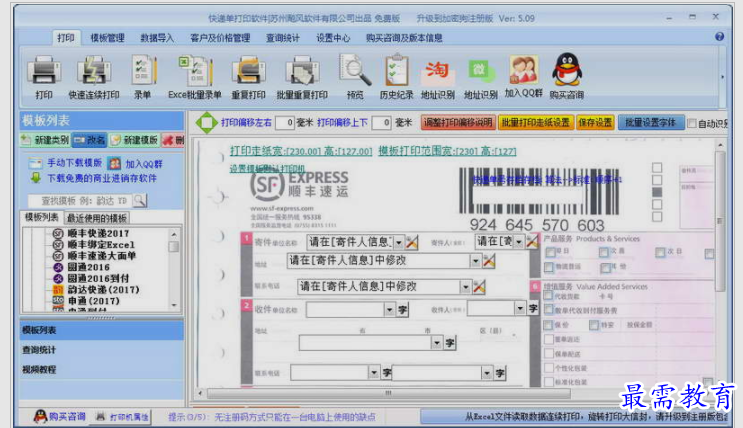The width and height of the screenshot is (743, 428).
Task: Expand sender address dropdown
Action: (475, 261)
